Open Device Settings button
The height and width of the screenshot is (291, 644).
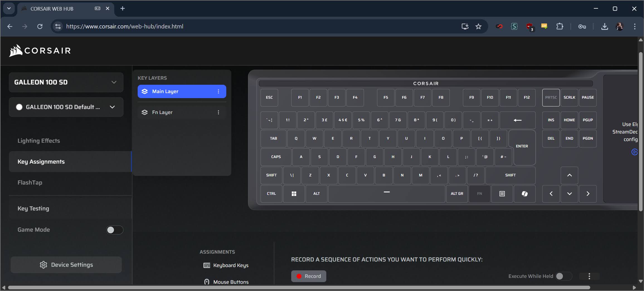tap(66, 265)
